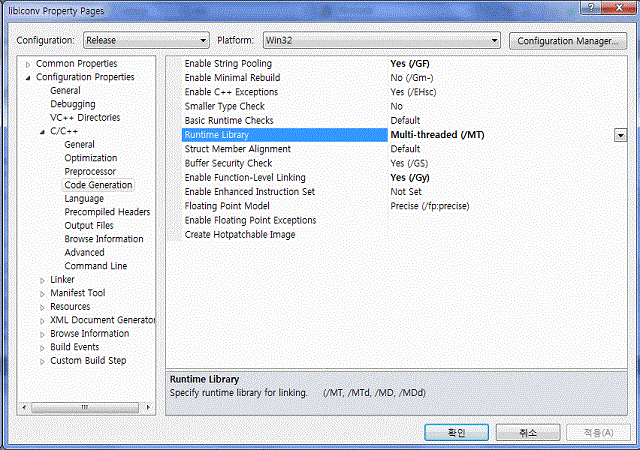Image resolution: width=640 pixels, height=450 pixels.
Task: Click tree horizontal scrollbar left arrow
Action: [x=24, y=408]
